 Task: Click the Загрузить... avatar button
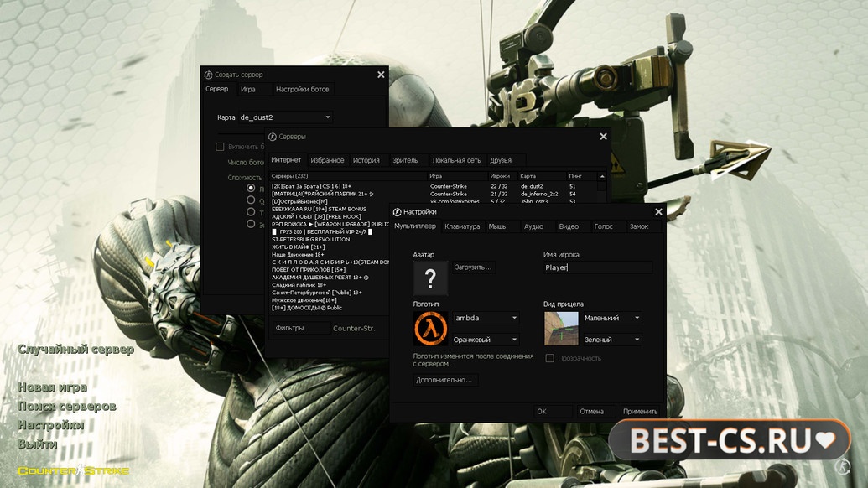point(473,267)
